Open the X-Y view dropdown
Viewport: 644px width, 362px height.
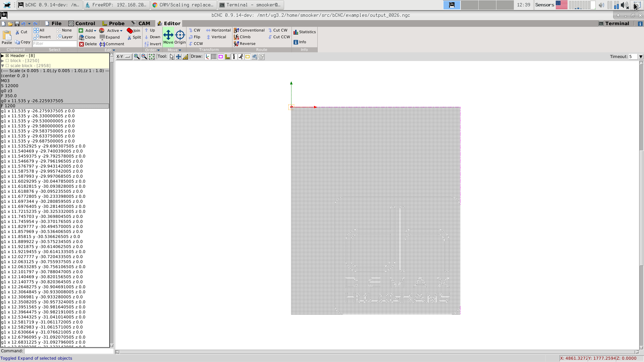coord(124,57)
